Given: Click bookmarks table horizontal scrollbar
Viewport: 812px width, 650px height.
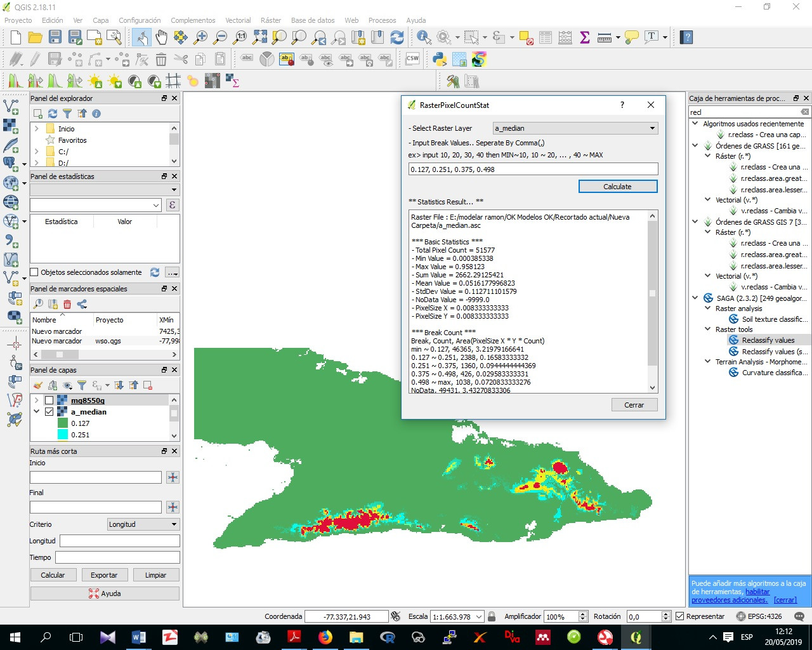Looking at the screenshot, I should pos(105,354).
